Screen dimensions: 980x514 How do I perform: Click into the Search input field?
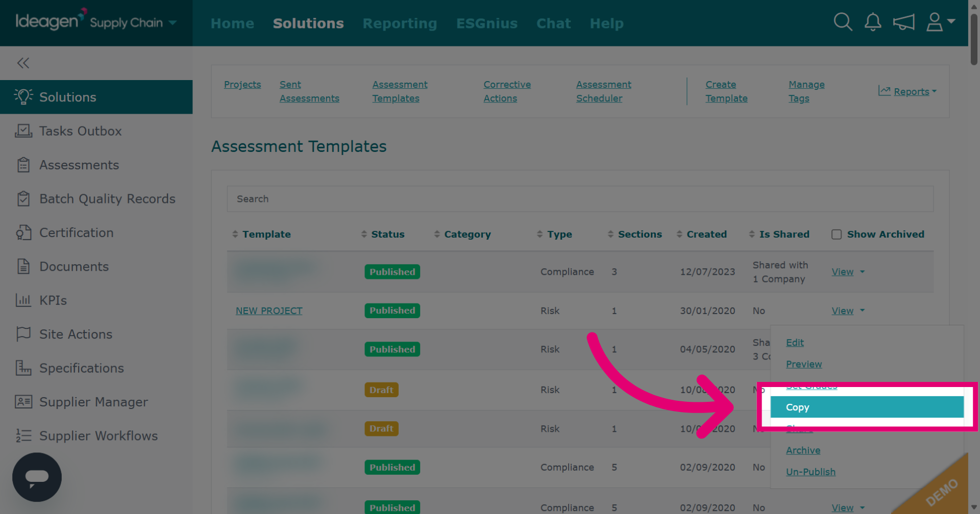pyautogui.click(x=580, y=199)
